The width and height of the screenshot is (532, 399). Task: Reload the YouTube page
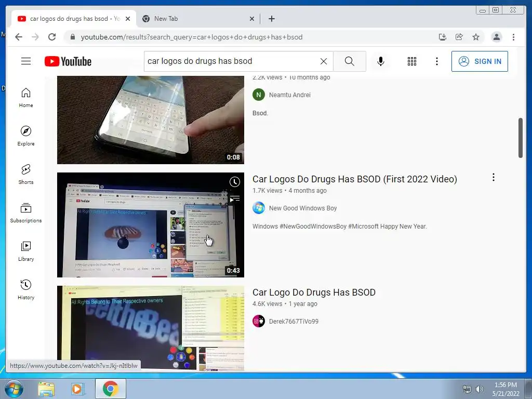click(52, 37)
